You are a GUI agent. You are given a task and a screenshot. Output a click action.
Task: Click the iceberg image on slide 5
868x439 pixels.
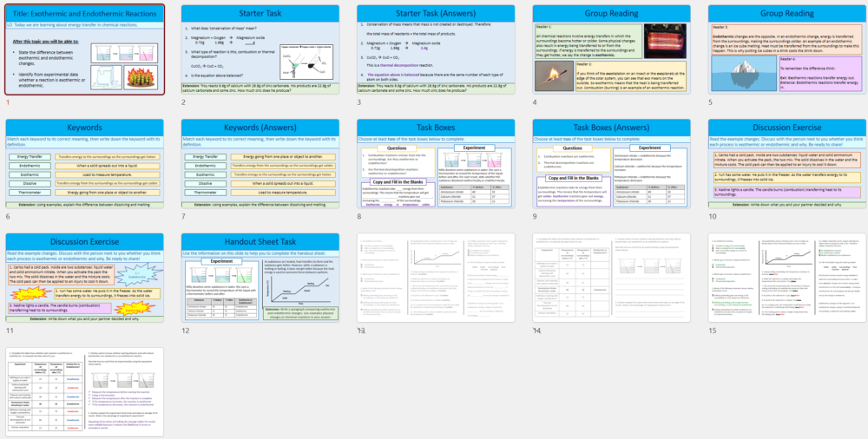coord(743,73)
